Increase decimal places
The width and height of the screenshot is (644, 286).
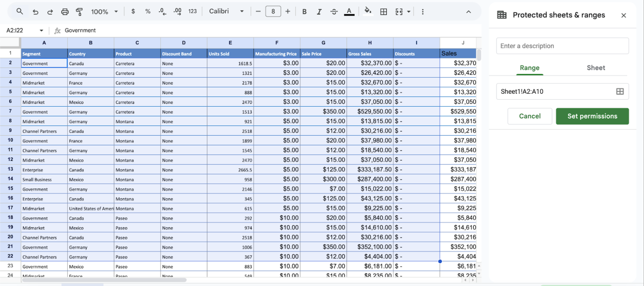(178, 11)
